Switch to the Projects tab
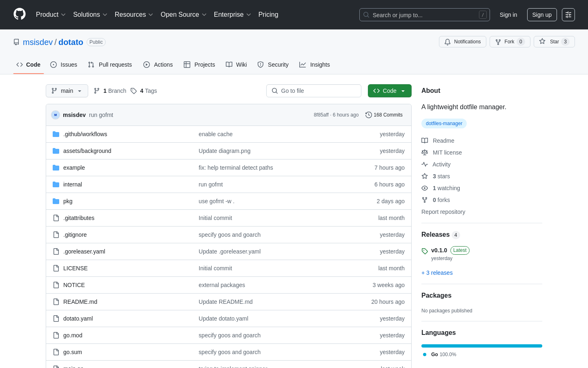588x368 pixels. point(199,65)
